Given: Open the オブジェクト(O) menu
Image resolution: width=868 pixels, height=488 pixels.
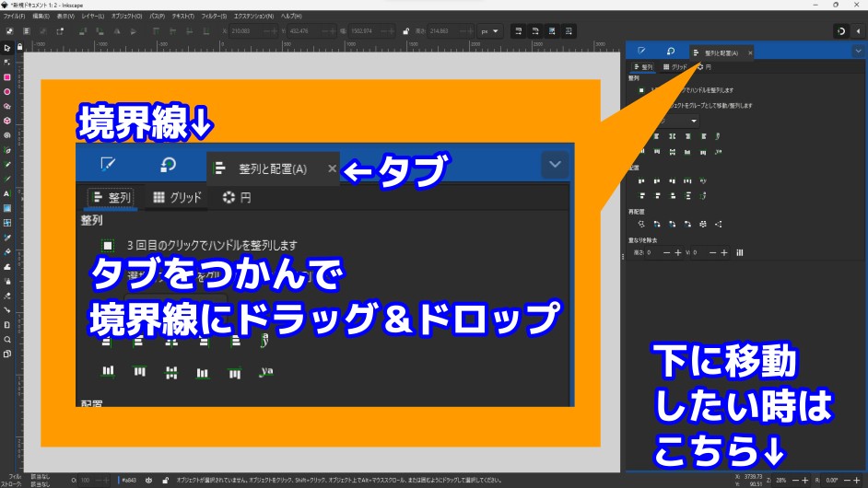Looking at the screenshot, I should 127,16.
